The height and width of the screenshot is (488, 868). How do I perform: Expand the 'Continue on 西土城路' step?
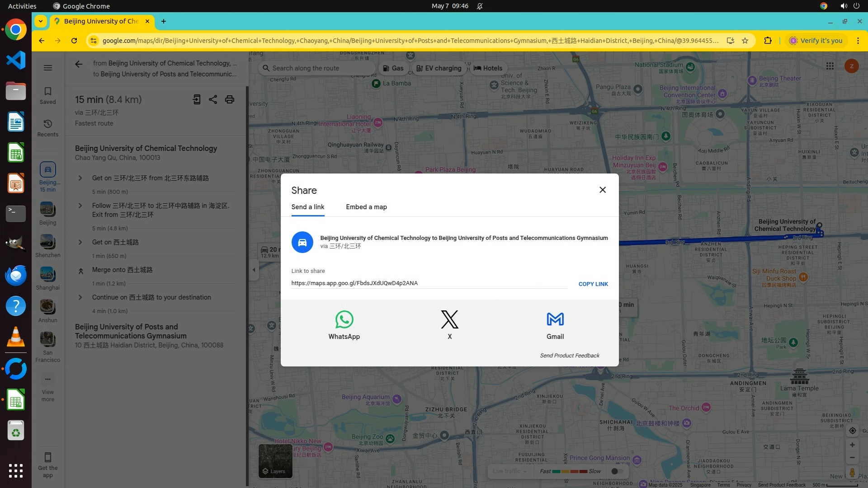pos(80,298)
